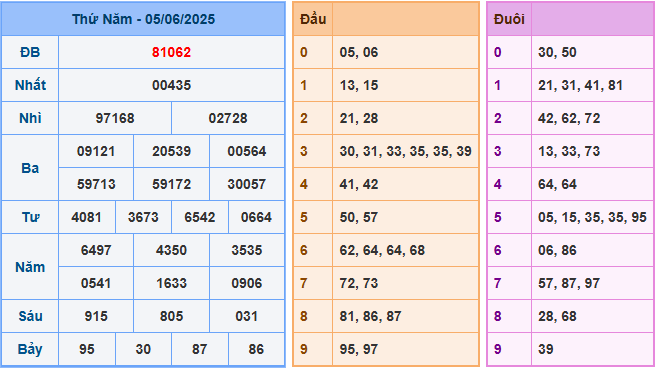
Task: Click third prize number 09121
Action: (96, 151)
